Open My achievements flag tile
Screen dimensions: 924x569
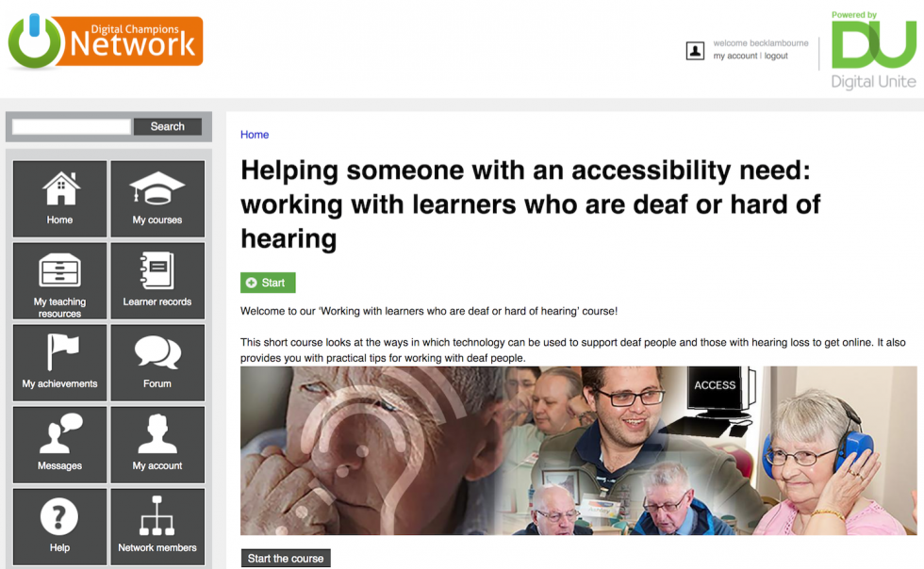click(x=59, y=363)
